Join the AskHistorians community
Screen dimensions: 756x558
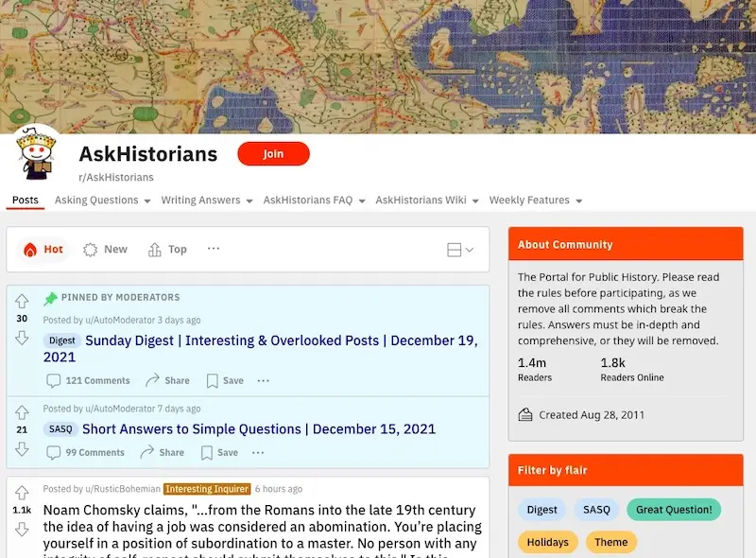click(273, 153)
